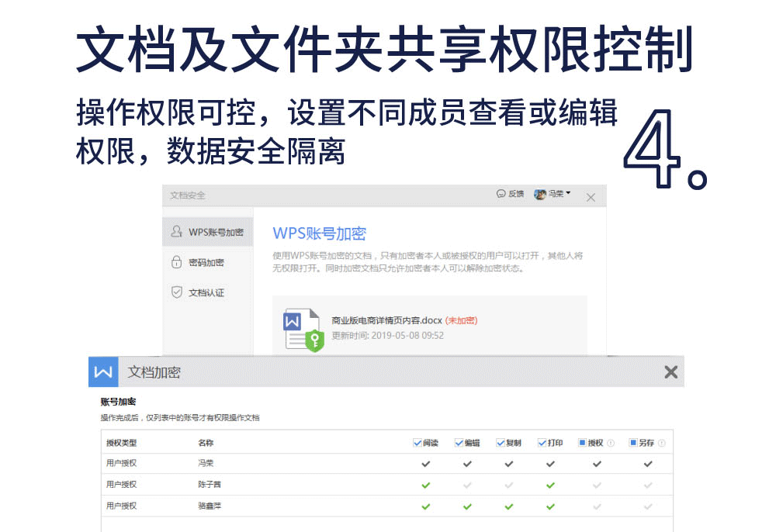Click the info icon next to 另存
Screen dimensions: 776x532
(x=662, y=444)
